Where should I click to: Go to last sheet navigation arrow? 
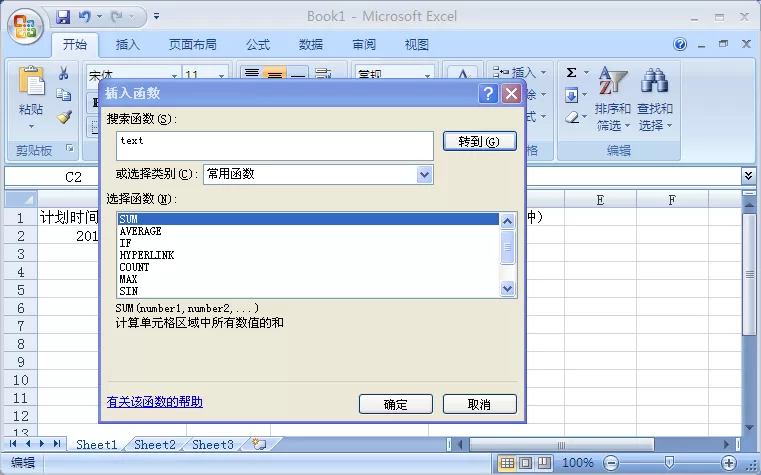(x=57, y=443)
